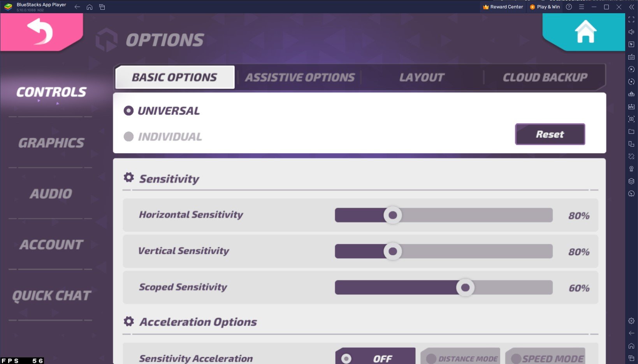Click the pink back arrow button
Viewport: 638px width, 364px height.
click(40, 32)
